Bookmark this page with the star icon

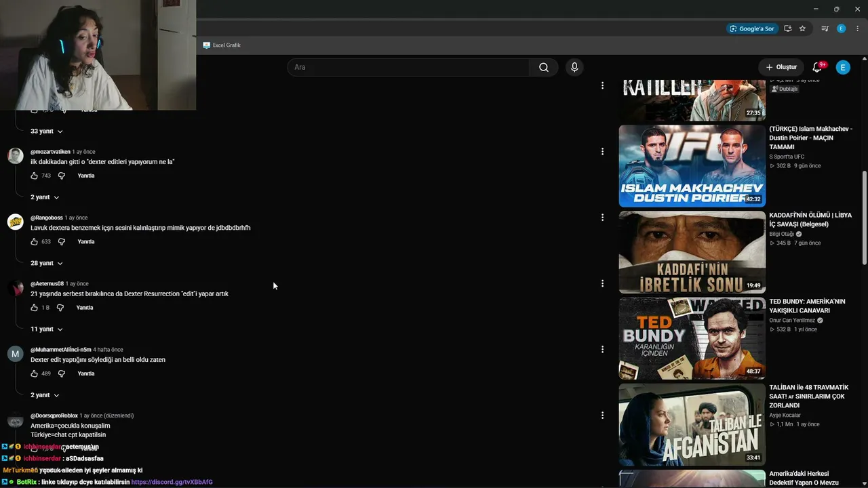click(x=802, y=28)
